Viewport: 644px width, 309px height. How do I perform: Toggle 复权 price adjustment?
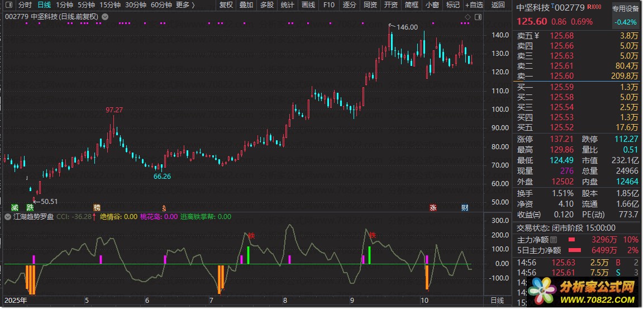226,5
